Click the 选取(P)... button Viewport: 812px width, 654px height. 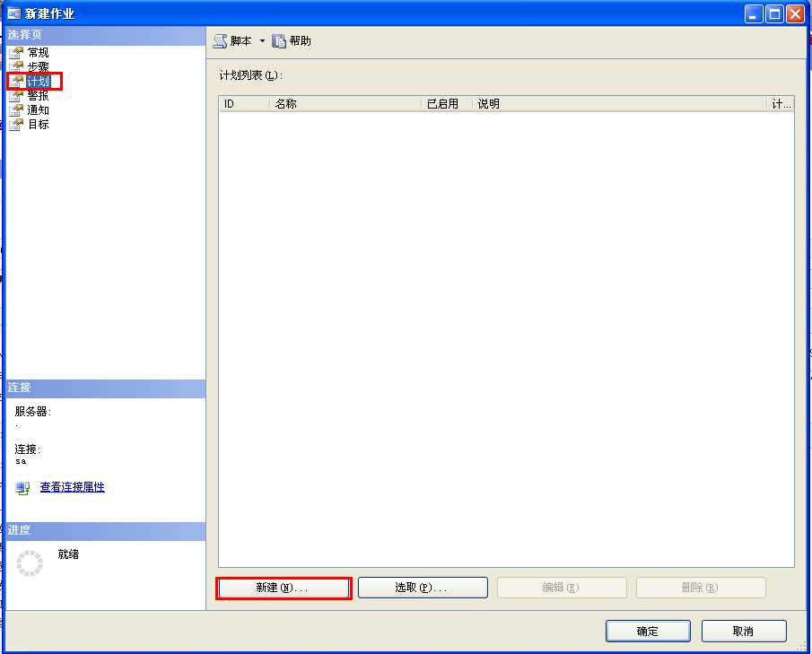(423, 588)
